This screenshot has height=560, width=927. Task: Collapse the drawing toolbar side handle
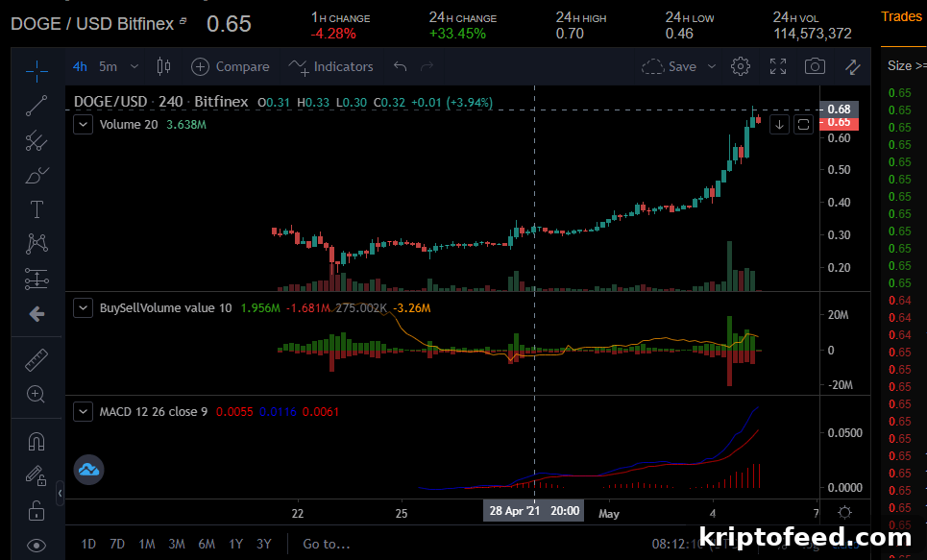pos(60,493)
